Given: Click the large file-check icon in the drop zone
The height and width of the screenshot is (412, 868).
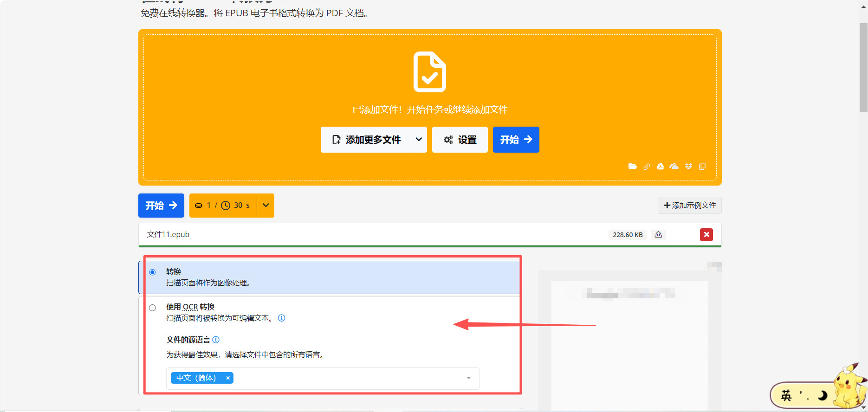Looking at the screenshot, I should [x=430, y=72].
